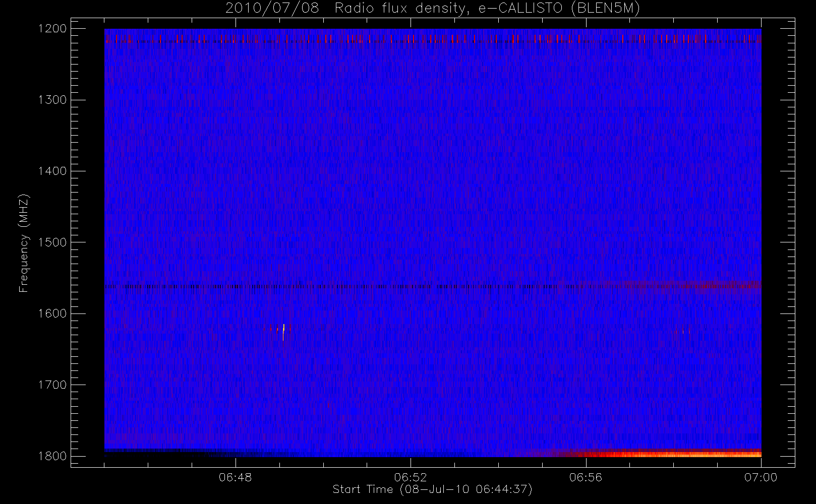
Task: Select the 1300 frequency tick label
Action: 52,100
